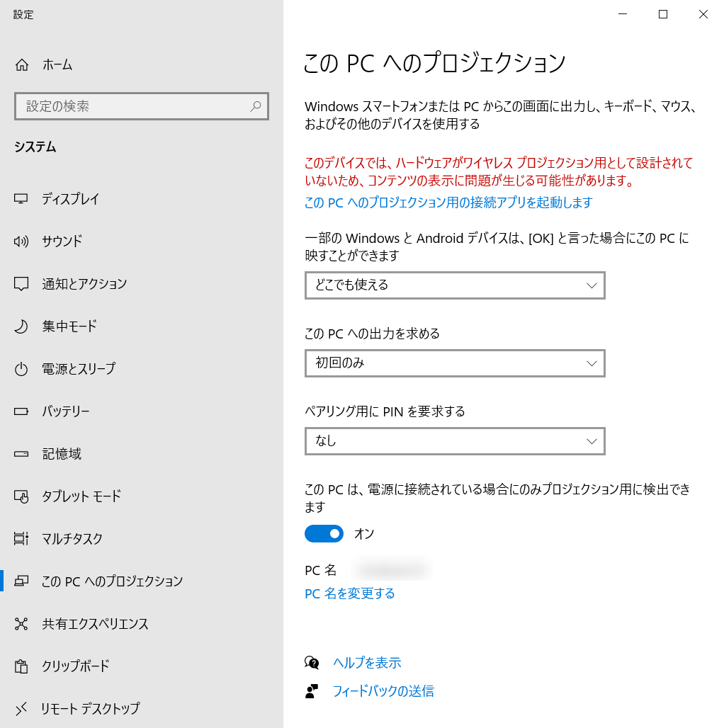The width and height of the screenshot is (724, 728).
Task: Open the PIN requirement なし dropdown
Action: tap(455, 441)
